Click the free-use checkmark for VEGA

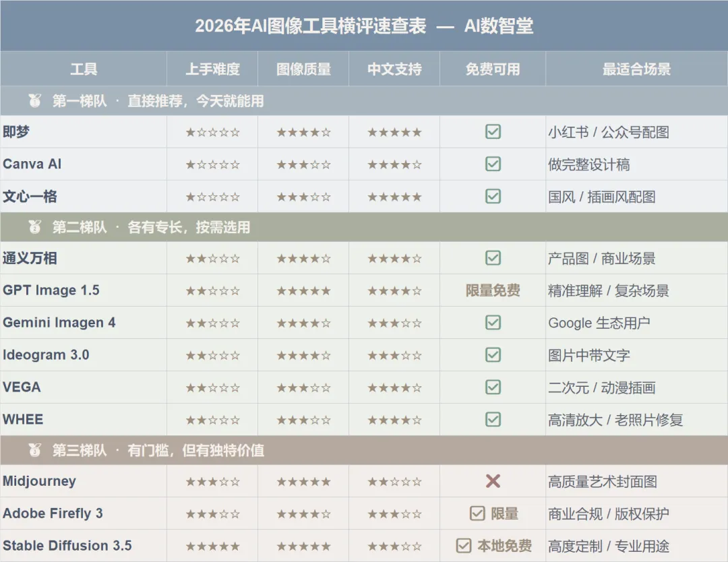[x=493, y=387]
